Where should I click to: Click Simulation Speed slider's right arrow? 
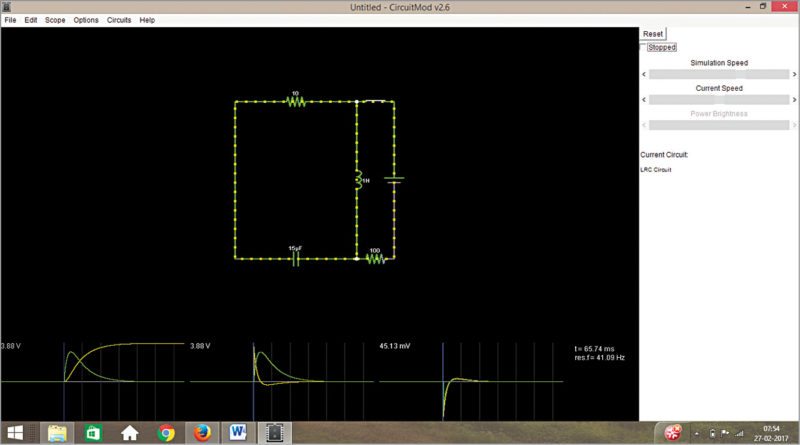point(792,73)
